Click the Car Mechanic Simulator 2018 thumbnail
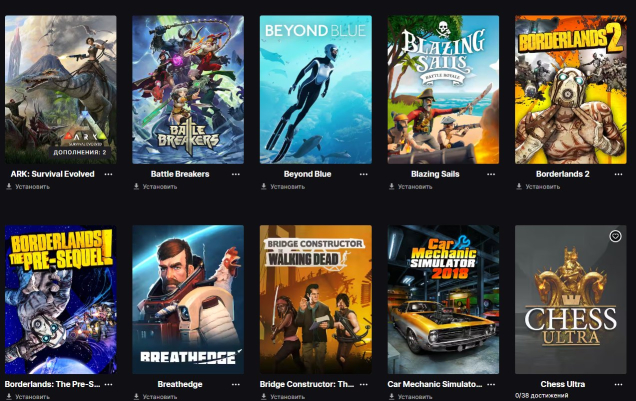This screenshot has width=636, height=401. (443, 300)
